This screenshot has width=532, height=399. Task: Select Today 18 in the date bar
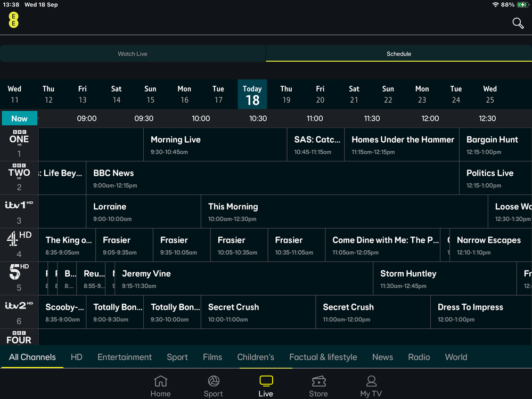(252, 94)
